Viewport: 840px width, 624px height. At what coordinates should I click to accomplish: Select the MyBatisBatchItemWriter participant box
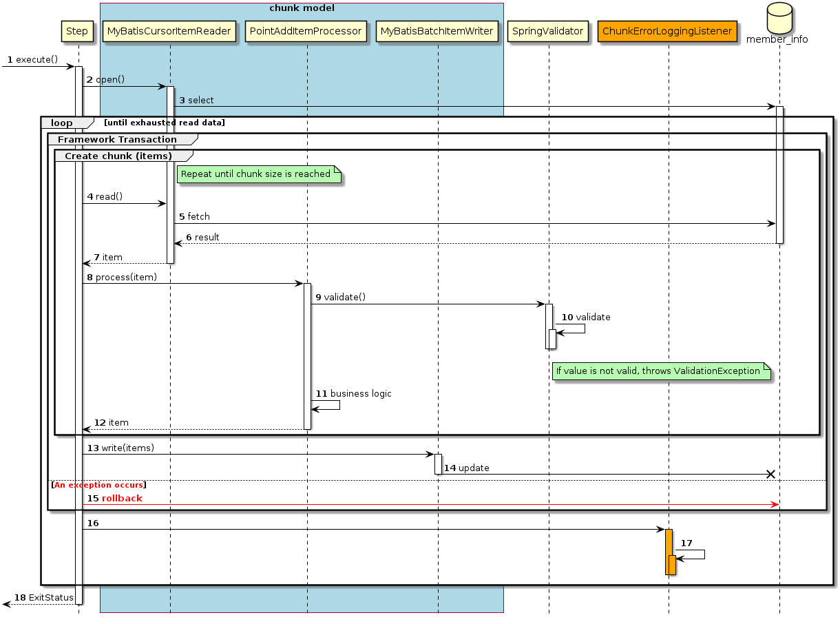437,31
